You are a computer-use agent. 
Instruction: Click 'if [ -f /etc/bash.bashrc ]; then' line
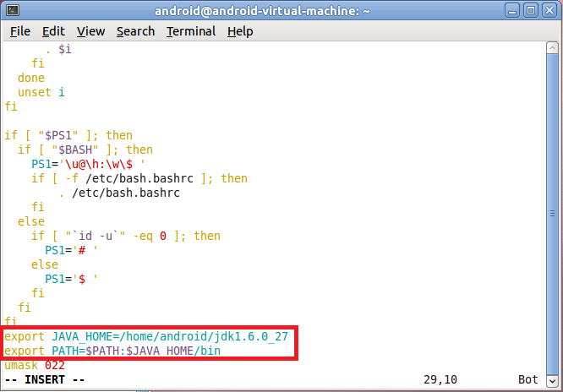click(x=139, y=178)
